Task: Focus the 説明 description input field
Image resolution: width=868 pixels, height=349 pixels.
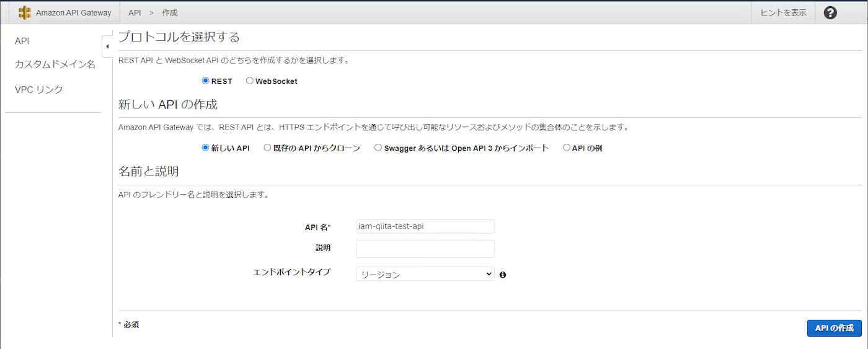Action: [425, 249]
